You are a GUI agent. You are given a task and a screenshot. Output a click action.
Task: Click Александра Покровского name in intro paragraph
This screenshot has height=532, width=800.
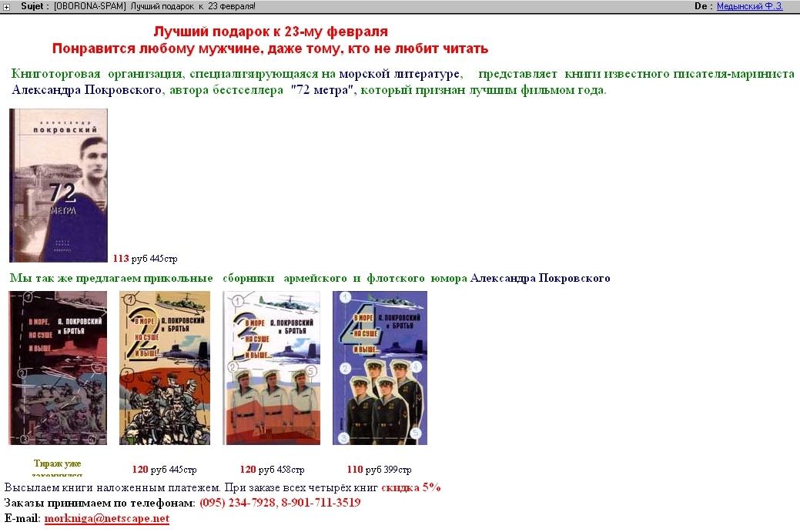pyautogui.click(x=87, y=90)
